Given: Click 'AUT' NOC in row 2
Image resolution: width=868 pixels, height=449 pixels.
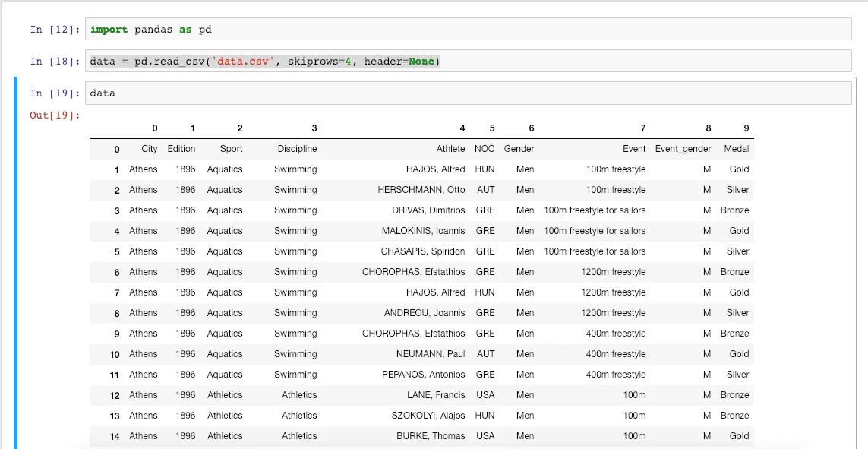Looking at the screenshot, I should 485,190.
